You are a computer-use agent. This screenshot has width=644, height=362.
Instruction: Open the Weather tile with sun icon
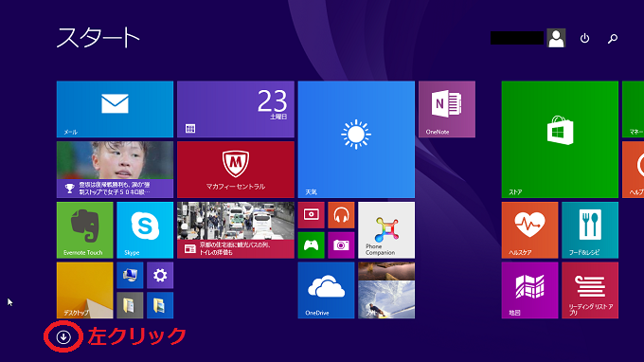pos(356,139)
